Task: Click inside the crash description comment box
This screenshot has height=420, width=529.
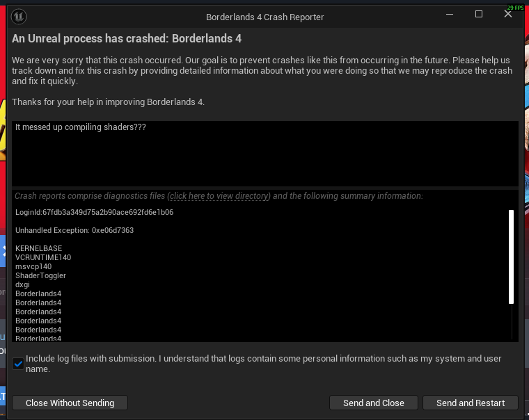Action: pyautogui.click(x=265, y=154)
